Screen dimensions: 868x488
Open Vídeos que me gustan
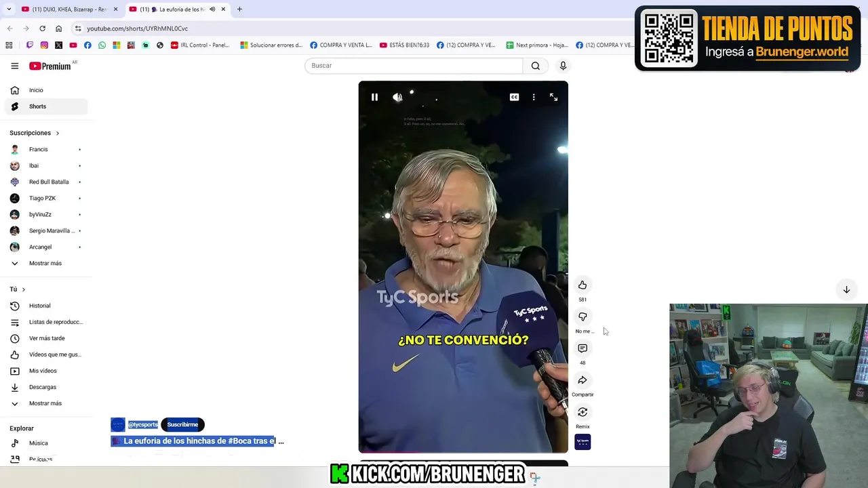[x=46, y=354]
